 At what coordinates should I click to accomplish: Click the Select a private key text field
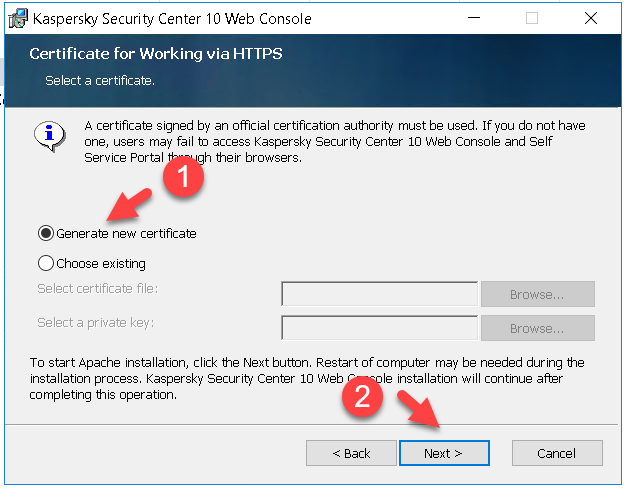pyautogui.click(x=379, y=328)
